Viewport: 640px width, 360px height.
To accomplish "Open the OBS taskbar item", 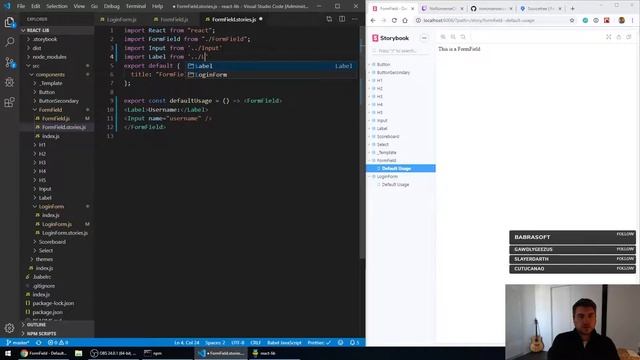I will click(113, 353).
